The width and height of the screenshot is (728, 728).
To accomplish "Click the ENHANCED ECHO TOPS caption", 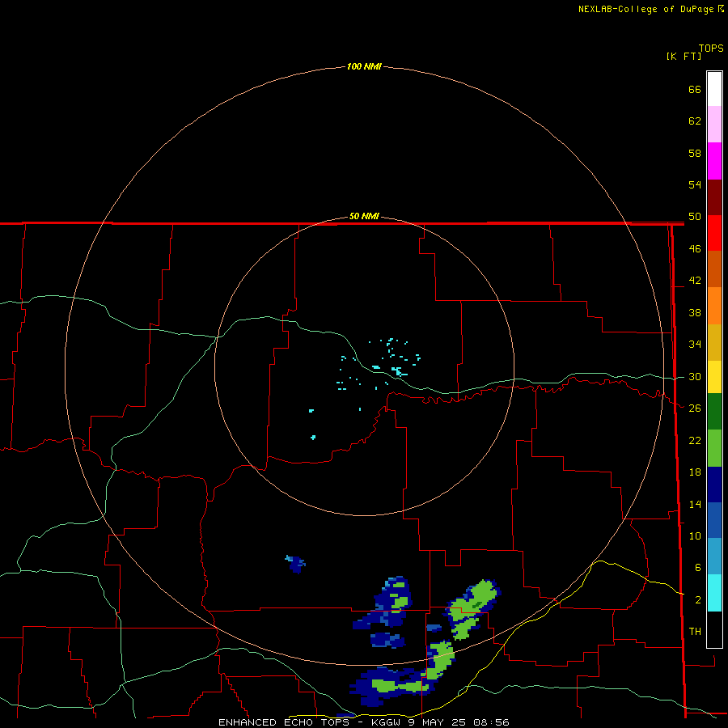I will pos(284,722).
